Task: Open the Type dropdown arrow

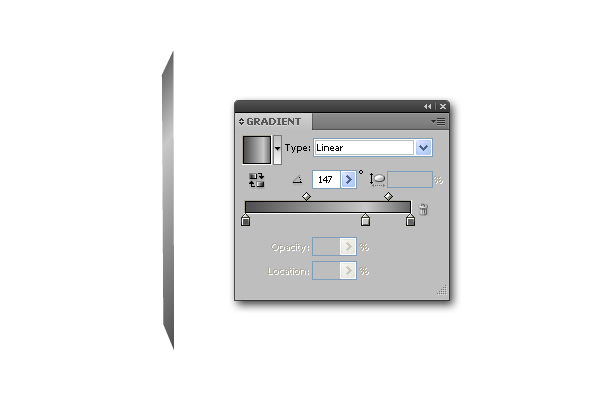Action: pyautogui.click(x=423, y=148)
